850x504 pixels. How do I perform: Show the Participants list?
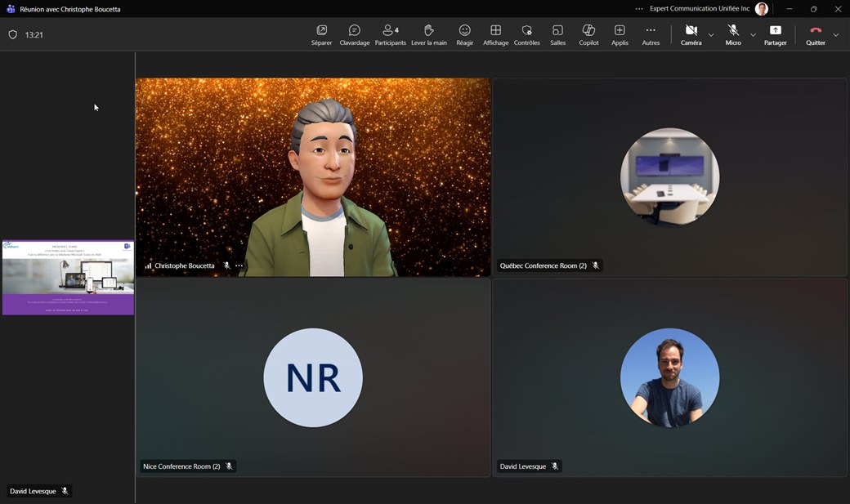[390, 35]
